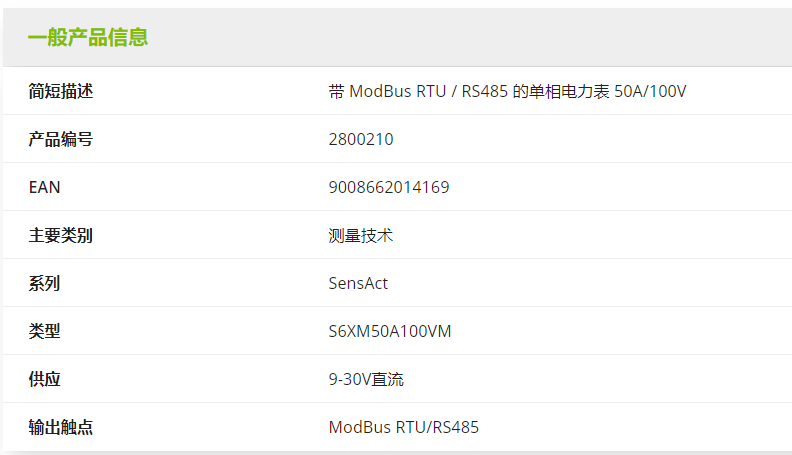
Task: Click '50A/100V' in the short description
Action: click(x=650, y=91)
